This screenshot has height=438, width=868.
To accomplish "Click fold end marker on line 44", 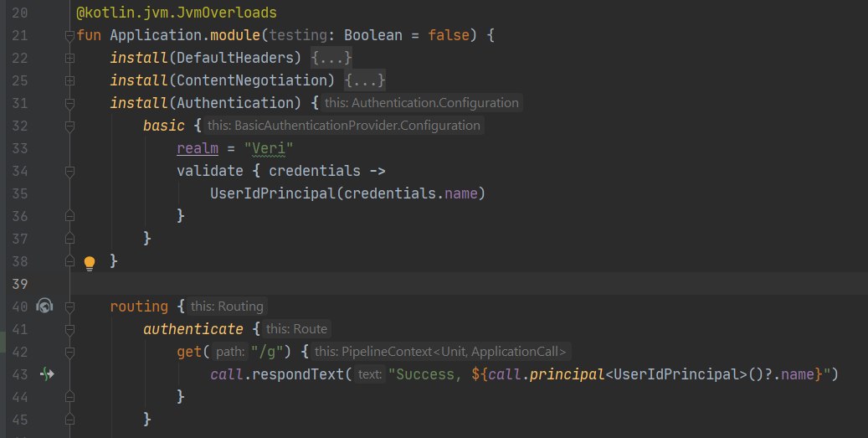I will coord(69,396).
